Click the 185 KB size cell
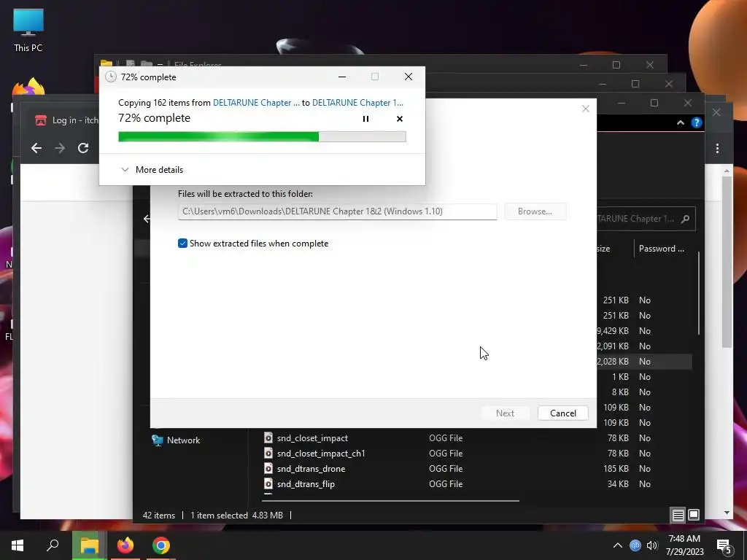 616,469
